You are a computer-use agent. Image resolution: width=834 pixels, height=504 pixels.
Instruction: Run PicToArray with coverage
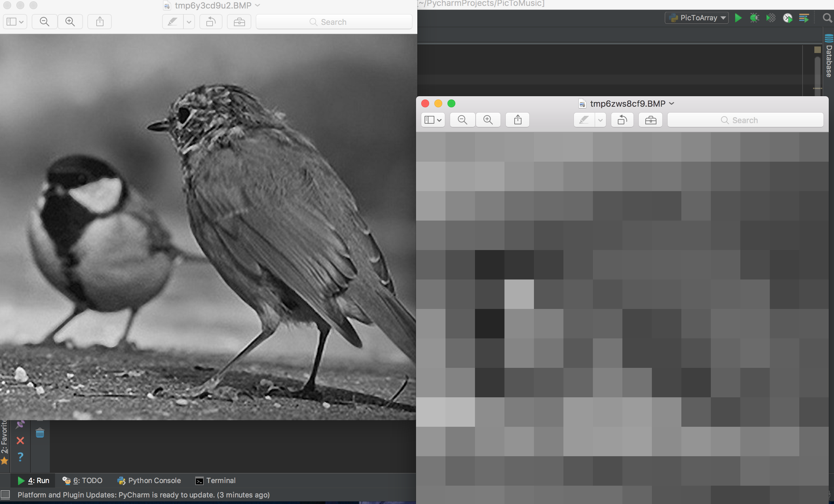(771, 18)
